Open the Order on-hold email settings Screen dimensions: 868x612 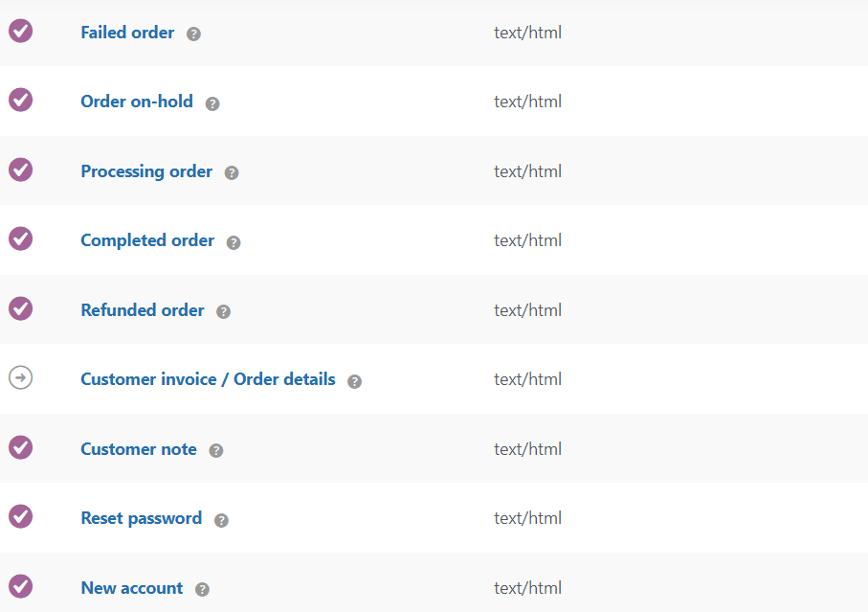tap(137, 102)
